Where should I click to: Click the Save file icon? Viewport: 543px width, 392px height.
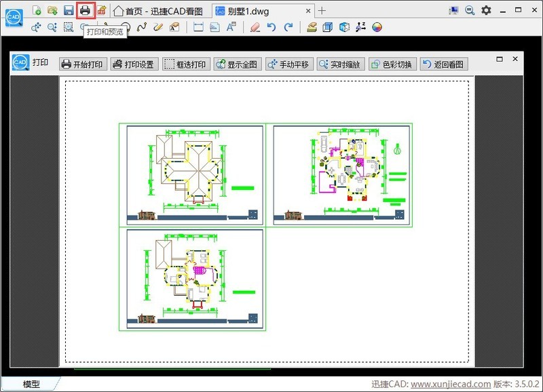69,10
